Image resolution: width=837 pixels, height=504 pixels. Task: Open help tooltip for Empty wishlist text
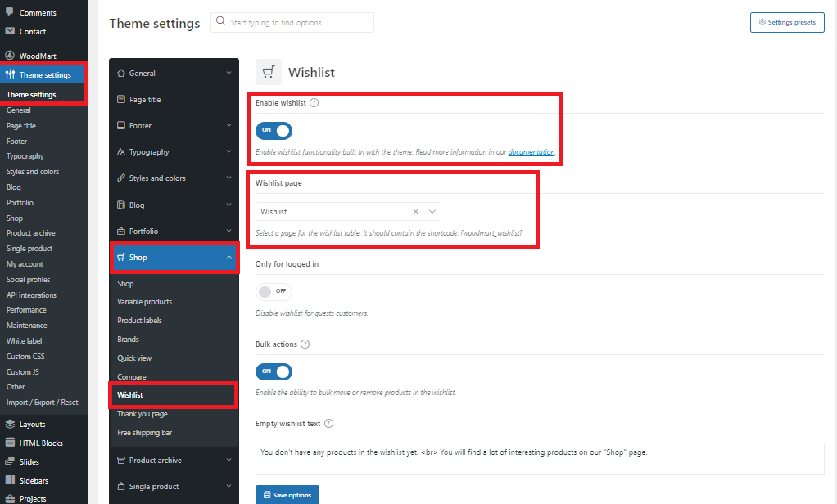point(329,424)
